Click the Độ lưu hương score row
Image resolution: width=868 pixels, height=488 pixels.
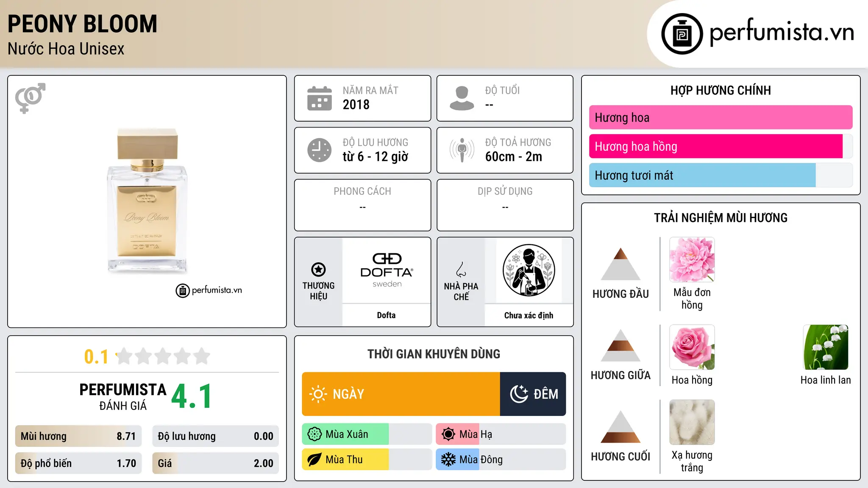[216, 436]
